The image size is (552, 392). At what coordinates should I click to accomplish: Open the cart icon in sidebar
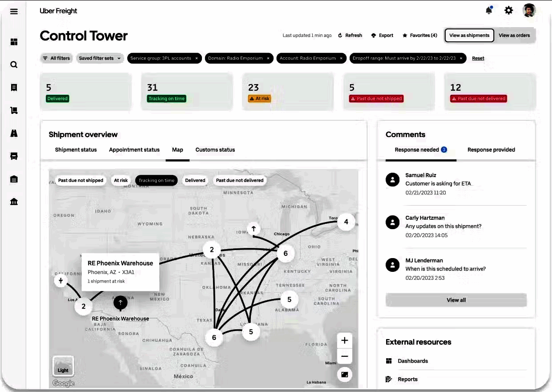(14, 110)
